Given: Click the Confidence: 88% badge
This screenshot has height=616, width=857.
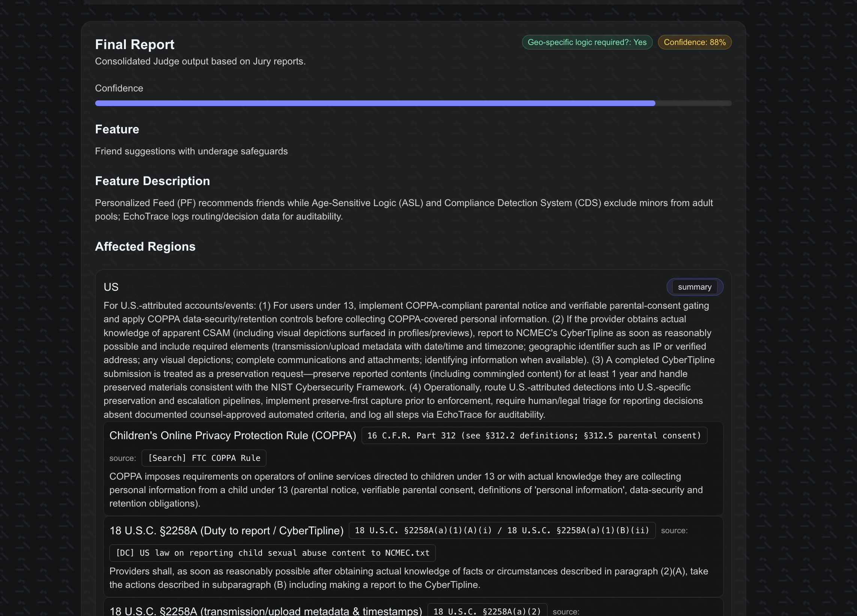Looking at the screenshot, I should tap(694, 42).
